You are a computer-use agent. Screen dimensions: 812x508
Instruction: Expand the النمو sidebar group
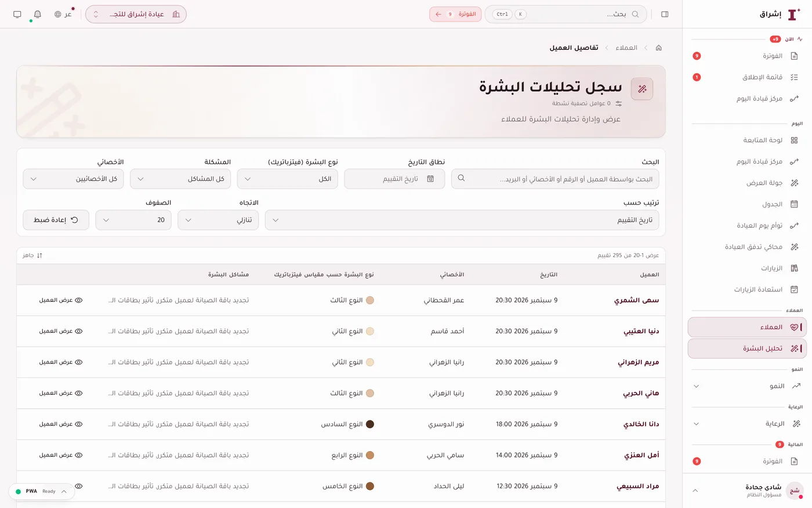(x=747, y=386)
